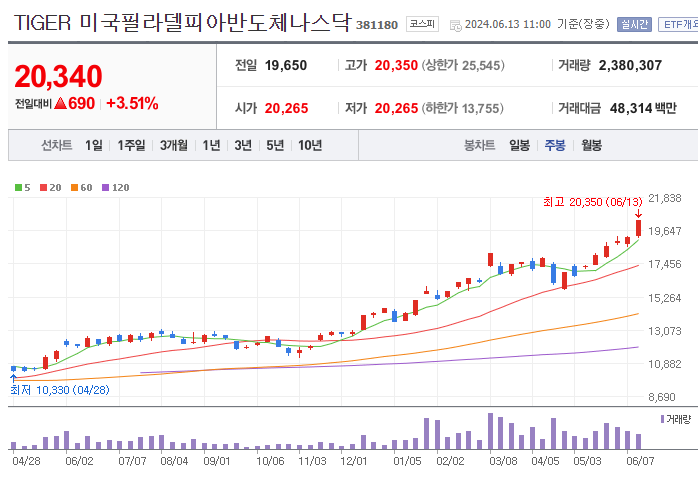Click the red 20-period moving average legend swatch
Screen dimensions: 698x479
[x=43, y=187]
